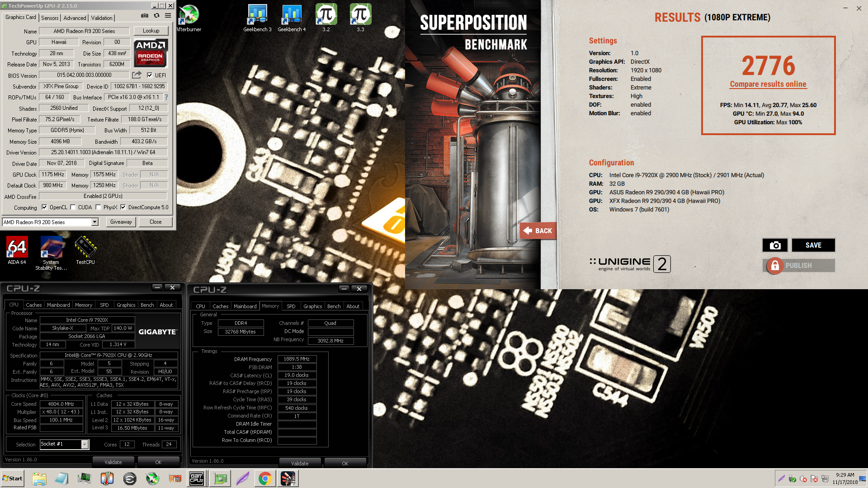The image size is (868, 488).
Task: Open the system monitor taskbar icon
Action: [84, 479]
